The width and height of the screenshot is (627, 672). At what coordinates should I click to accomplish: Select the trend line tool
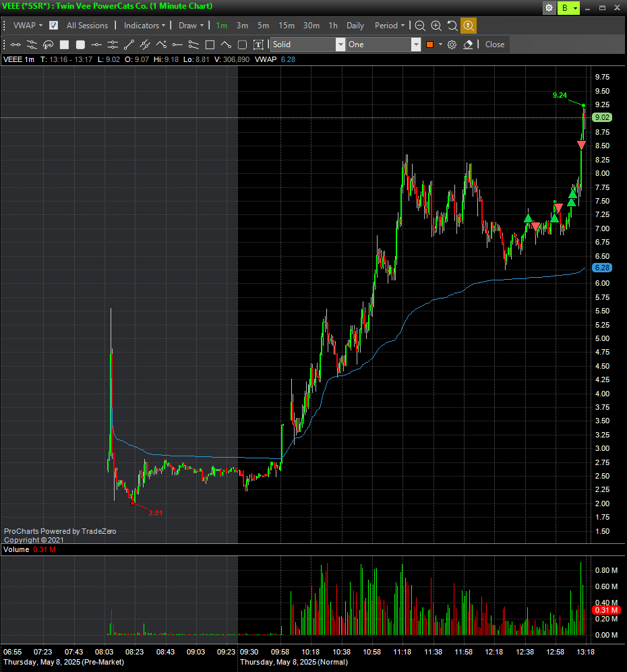[129, 44]
